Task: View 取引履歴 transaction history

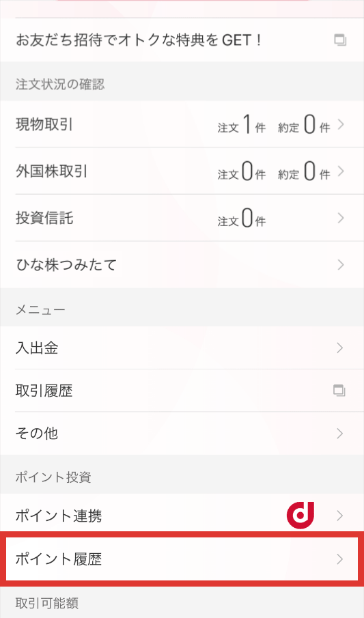Action: click(x=182, y=391)
